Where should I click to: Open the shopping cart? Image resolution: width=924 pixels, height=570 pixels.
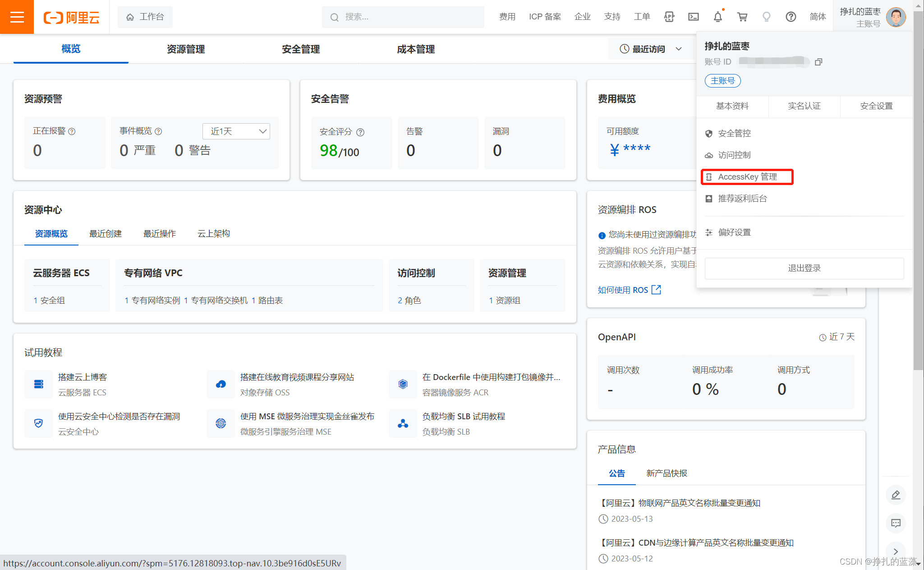tap(742, 17)
